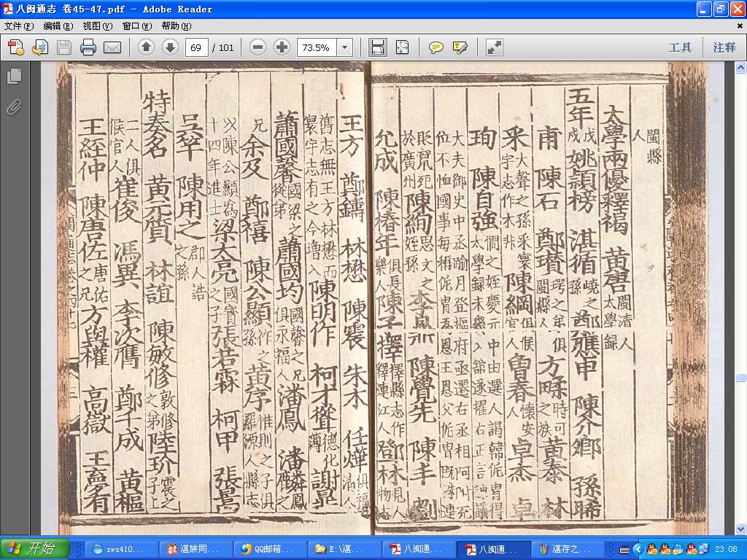Click the email envelope icon
747x560 pixels.
(112, 47)
